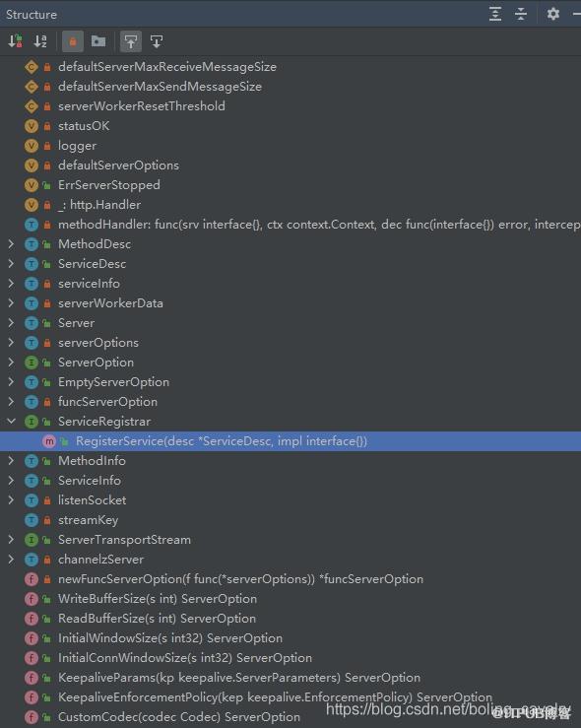Expand the Server type node
This screenshot has height=728, width=581.
11,323
